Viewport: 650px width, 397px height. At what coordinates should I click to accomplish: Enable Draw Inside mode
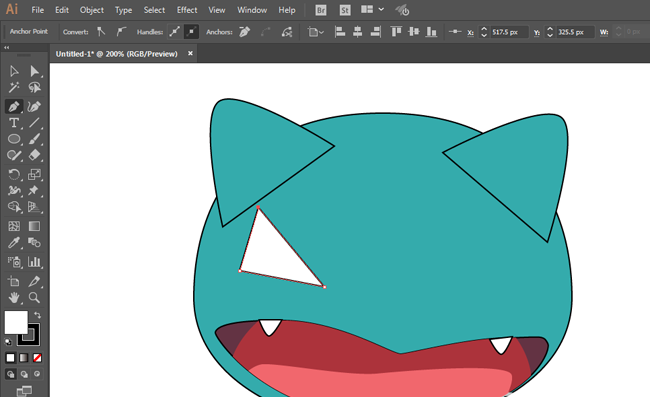37,374
